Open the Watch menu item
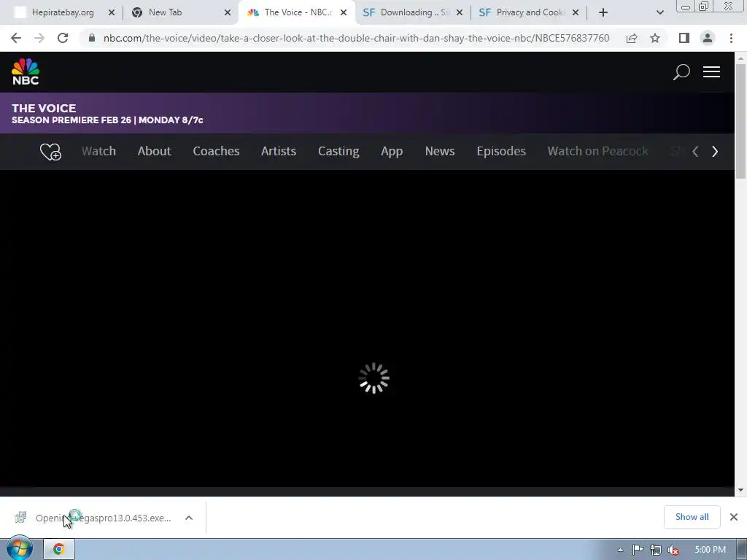 pyautogui.click(x=98, y=151)
